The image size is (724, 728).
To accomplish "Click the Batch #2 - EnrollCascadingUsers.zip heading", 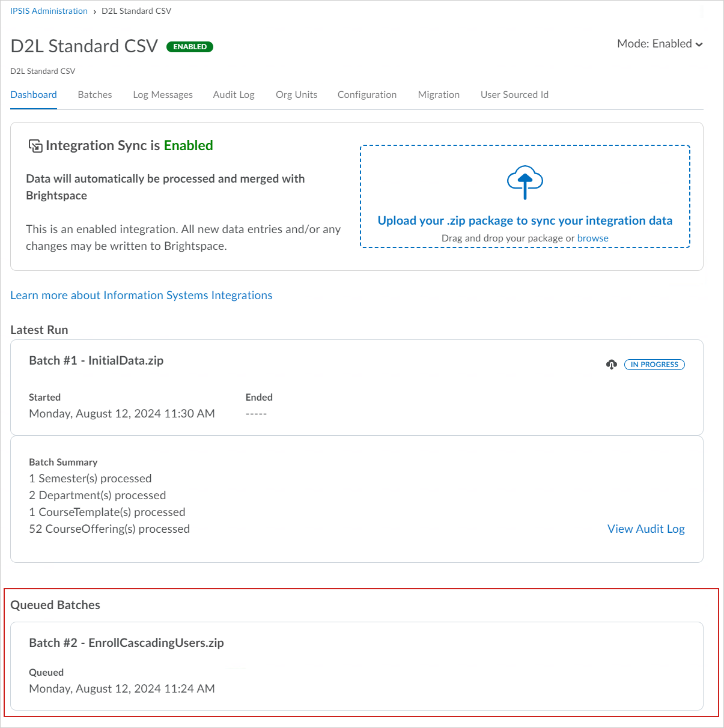I will 126,643.
